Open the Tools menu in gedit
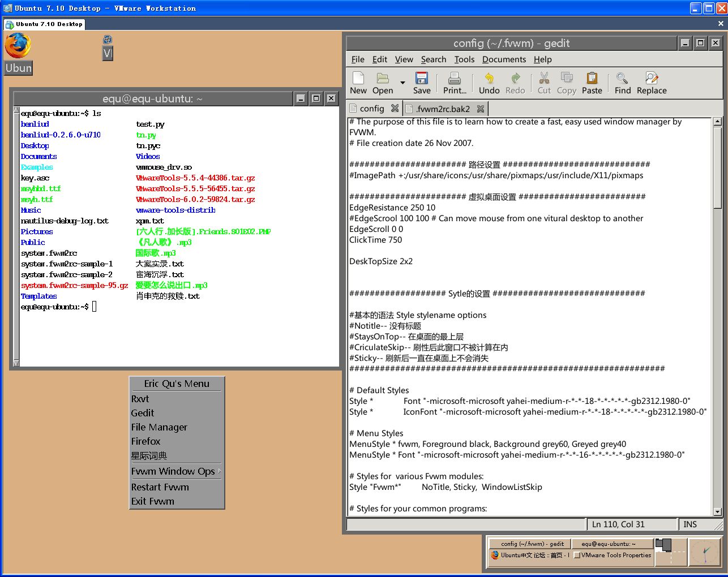Image resolution: width=728 pixels, height=577 pixels. point(464,59)
